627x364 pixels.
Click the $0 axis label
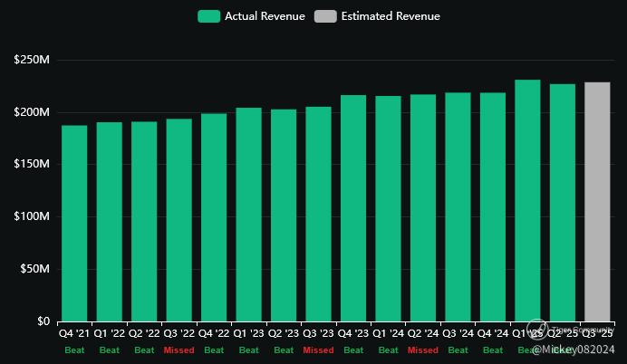(x=43, y=321)
